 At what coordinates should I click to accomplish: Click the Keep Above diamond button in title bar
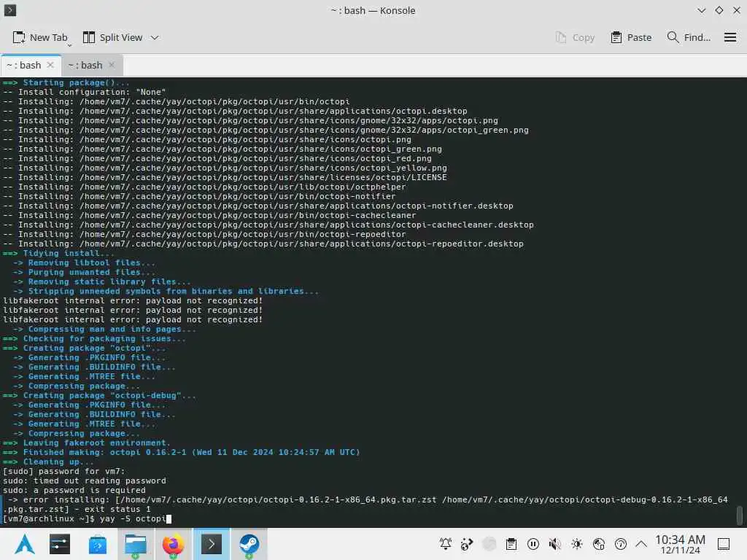pyautogui.click(x=719, y=10)
